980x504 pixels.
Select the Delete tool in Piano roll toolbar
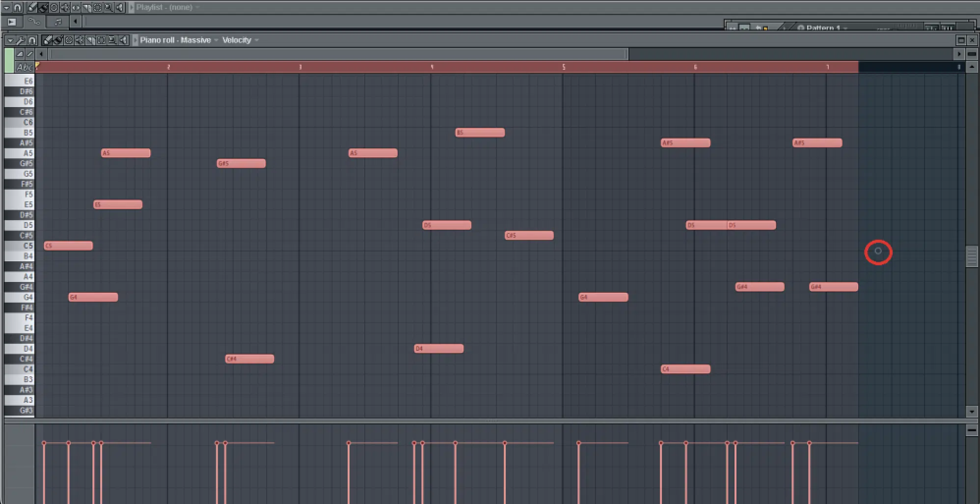point(69,40)
